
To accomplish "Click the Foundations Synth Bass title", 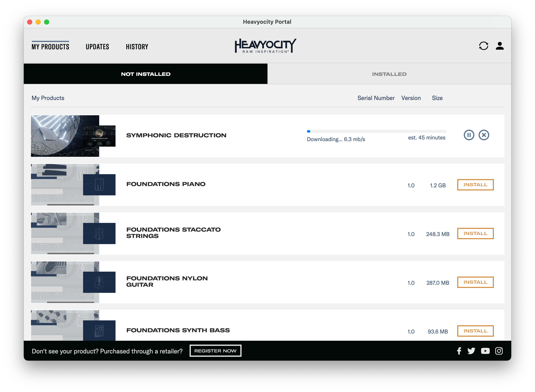I will tap(178, 330).
